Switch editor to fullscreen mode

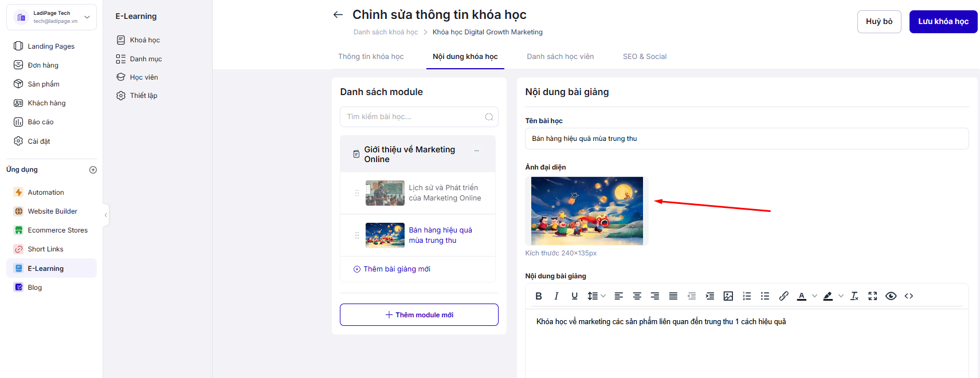[x=872, y=296]
